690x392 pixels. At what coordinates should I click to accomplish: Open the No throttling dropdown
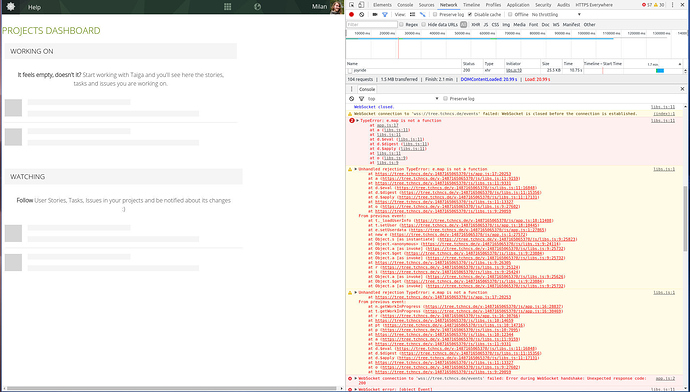[556, 15]
